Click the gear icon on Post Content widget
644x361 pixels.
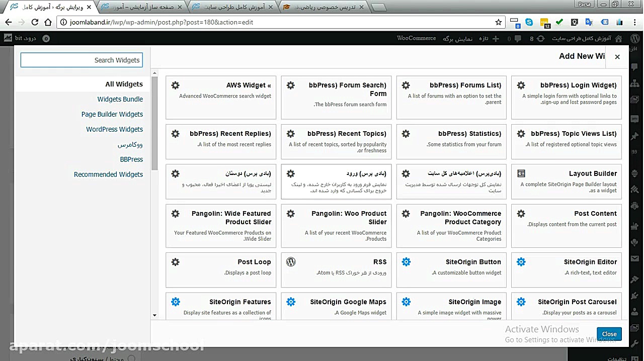521,214
